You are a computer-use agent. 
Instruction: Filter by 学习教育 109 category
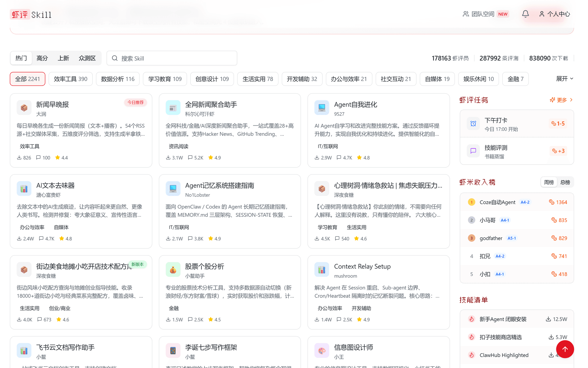pos(165,79)
